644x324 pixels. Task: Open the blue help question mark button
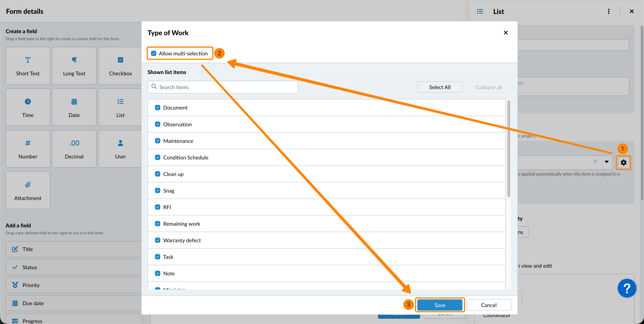tap(627, 288)
